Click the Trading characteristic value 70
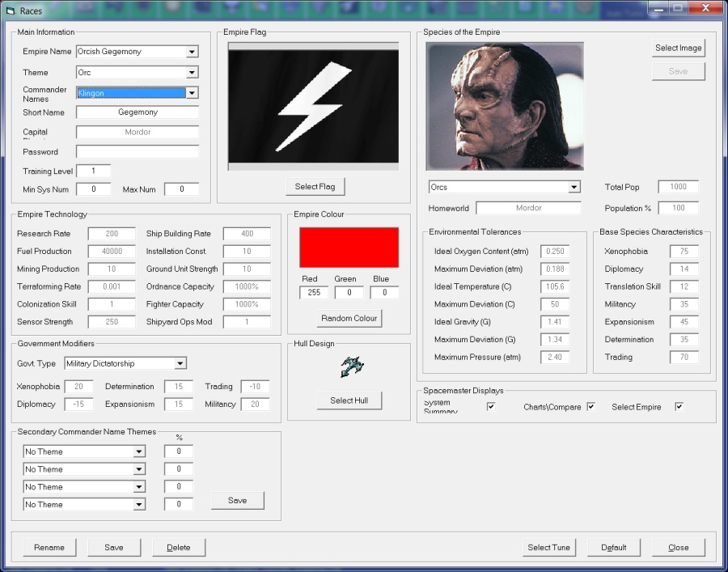Viewport: 728px width, 572px height. (684, 357)
